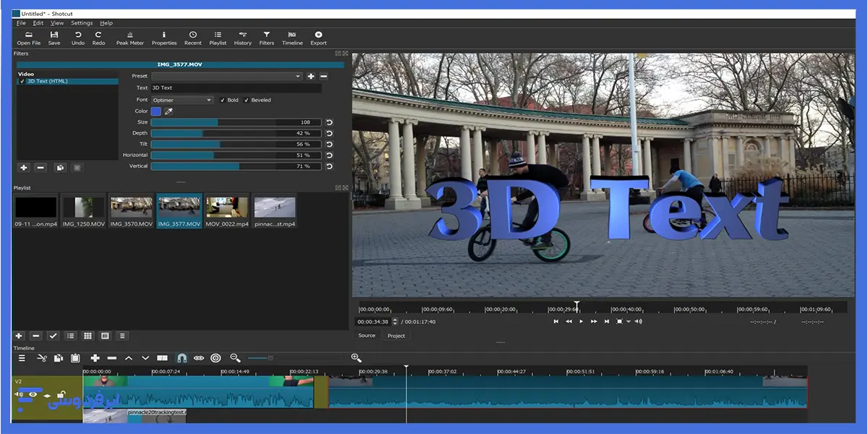Screen dimensions: 868x434
Task: Lift the clip with the up chevron icon
Action: pos(129,358)
